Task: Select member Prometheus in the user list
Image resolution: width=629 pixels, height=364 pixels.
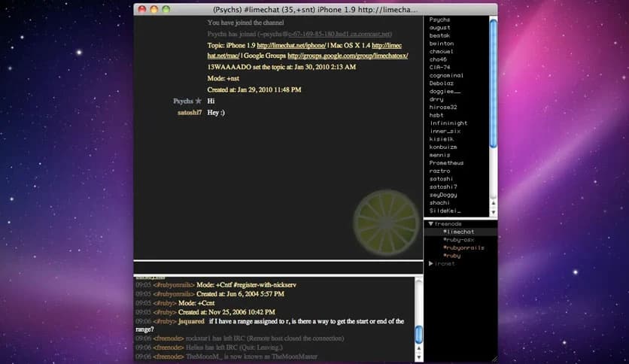Action: tap(446, 162)
